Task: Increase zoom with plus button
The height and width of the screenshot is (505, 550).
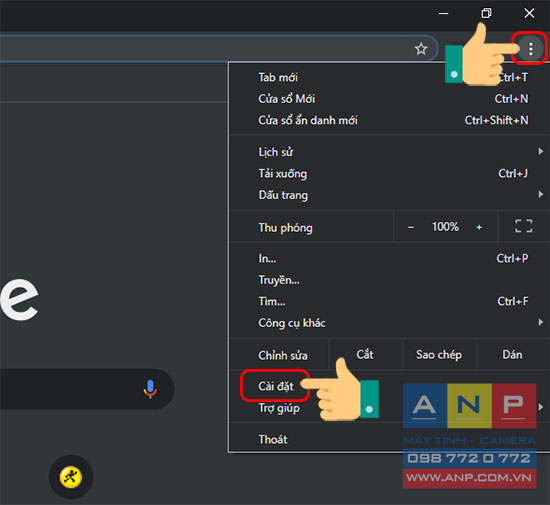Action: coord(479,227)
